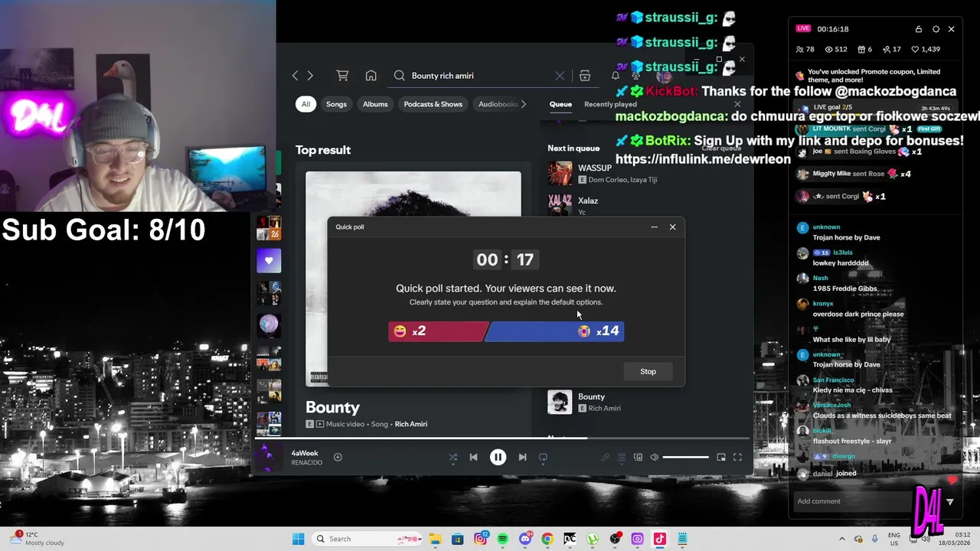
Task: Open Spotify from the taskbar
Action: [x=502, y=539]
